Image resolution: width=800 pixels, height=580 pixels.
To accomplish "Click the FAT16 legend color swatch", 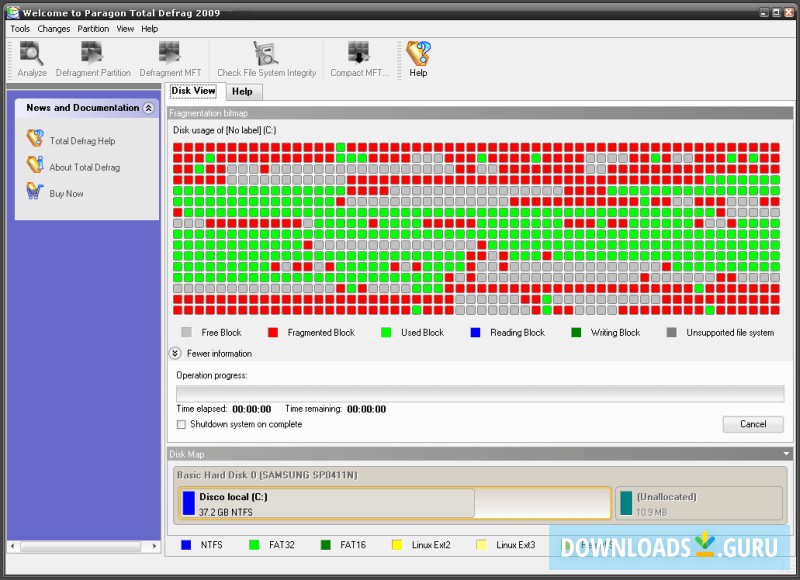I will [326, 545].
